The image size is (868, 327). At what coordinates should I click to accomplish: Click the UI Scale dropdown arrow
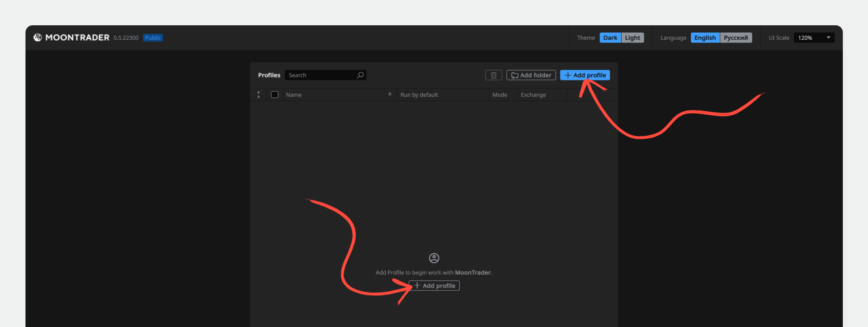[828, 38]
